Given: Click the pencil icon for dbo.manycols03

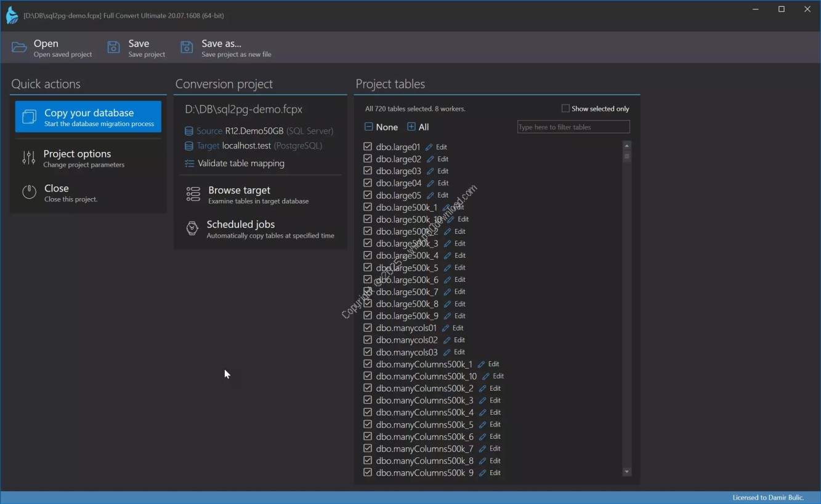Looking at the screenshot, I should pyautogui.click(x=447, y=352).
